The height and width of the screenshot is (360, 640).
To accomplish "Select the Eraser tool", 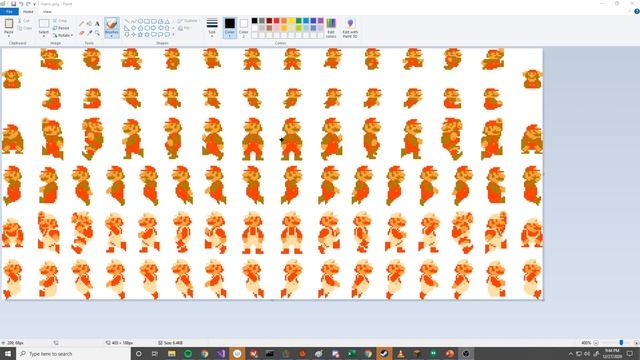I will pos(81,33).
